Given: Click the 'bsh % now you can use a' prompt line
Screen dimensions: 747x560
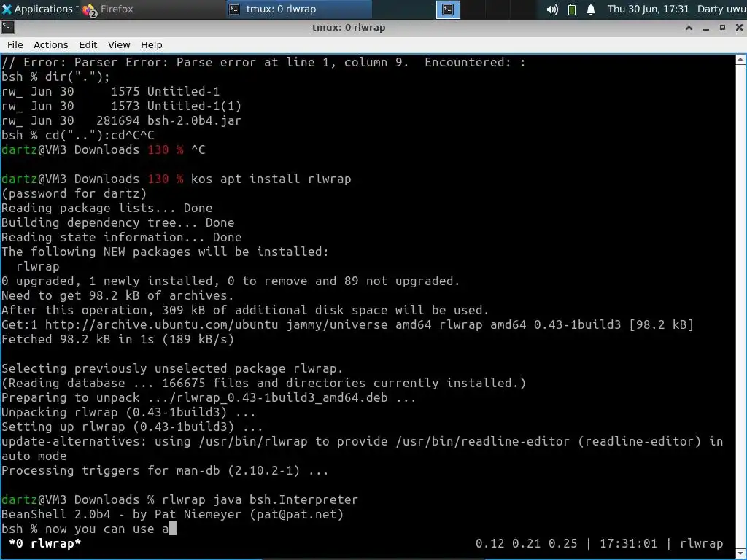Looking at the screenshot, I should (x=88, y=529).
